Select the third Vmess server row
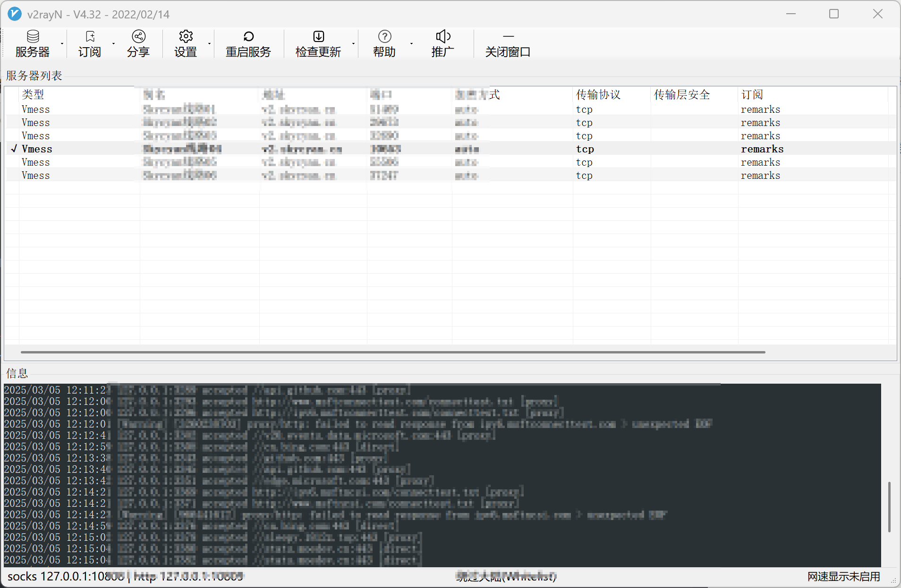901x588 pixels. tap(450, 136)
